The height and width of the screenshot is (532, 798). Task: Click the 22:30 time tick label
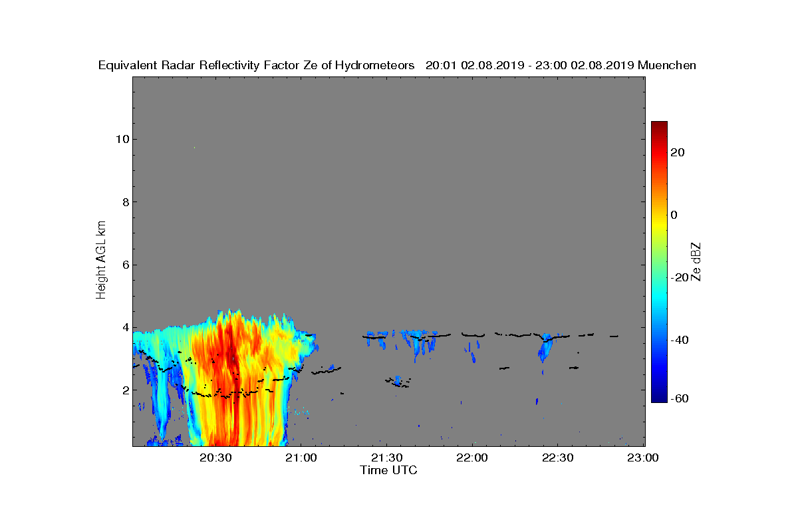[559, 458]
